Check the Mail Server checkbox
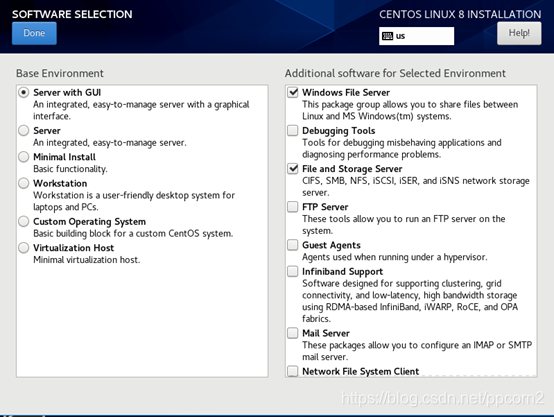This screenshot has width=554, height=417. [x=293, y=333]
